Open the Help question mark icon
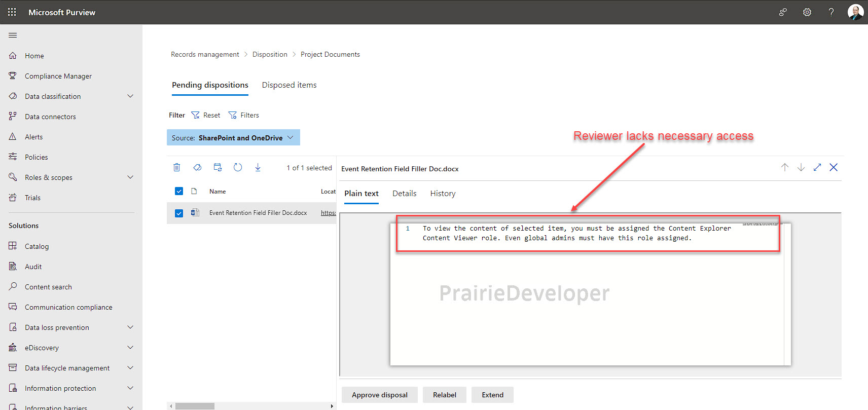 831,12
